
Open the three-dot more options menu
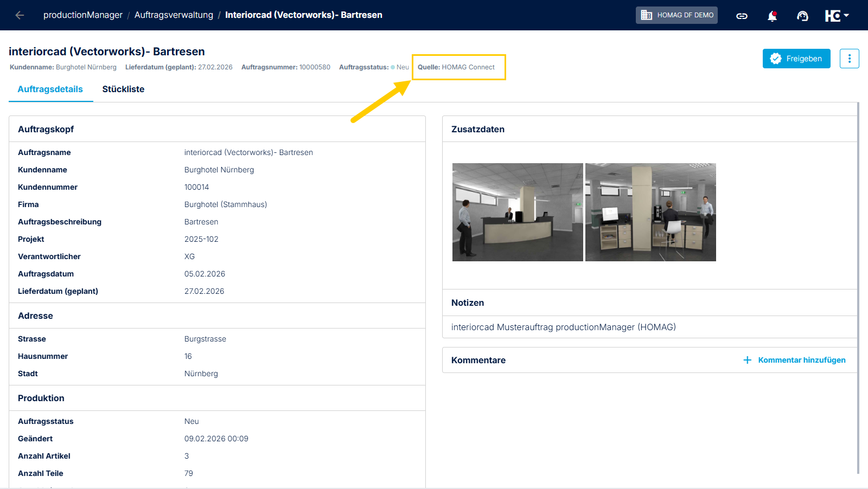tap(849, 59)
